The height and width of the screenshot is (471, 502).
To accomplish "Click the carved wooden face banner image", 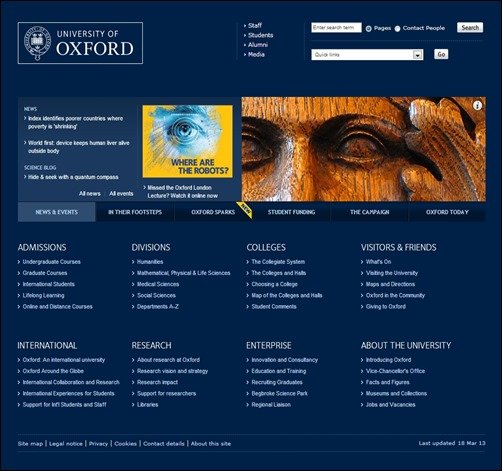I will (x=364, y=149).
